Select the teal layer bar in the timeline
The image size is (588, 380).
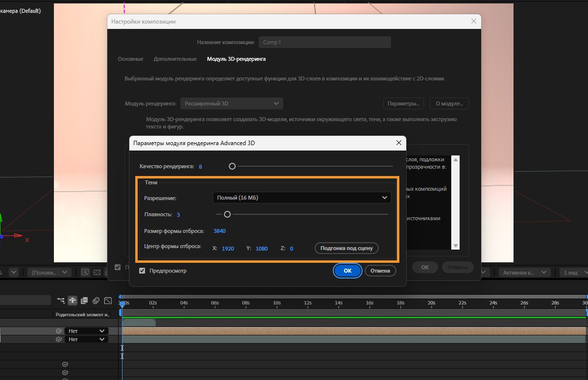354,339
